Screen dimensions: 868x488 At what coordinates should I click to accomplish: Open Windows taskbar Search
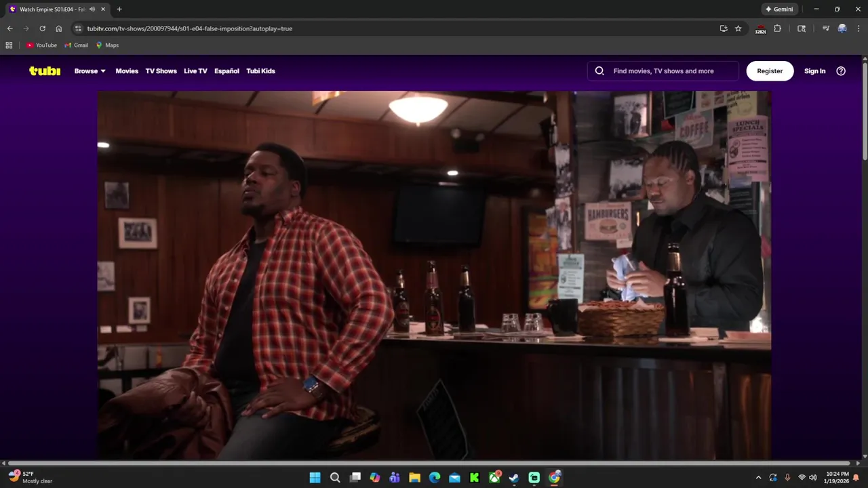pos(335,478)
